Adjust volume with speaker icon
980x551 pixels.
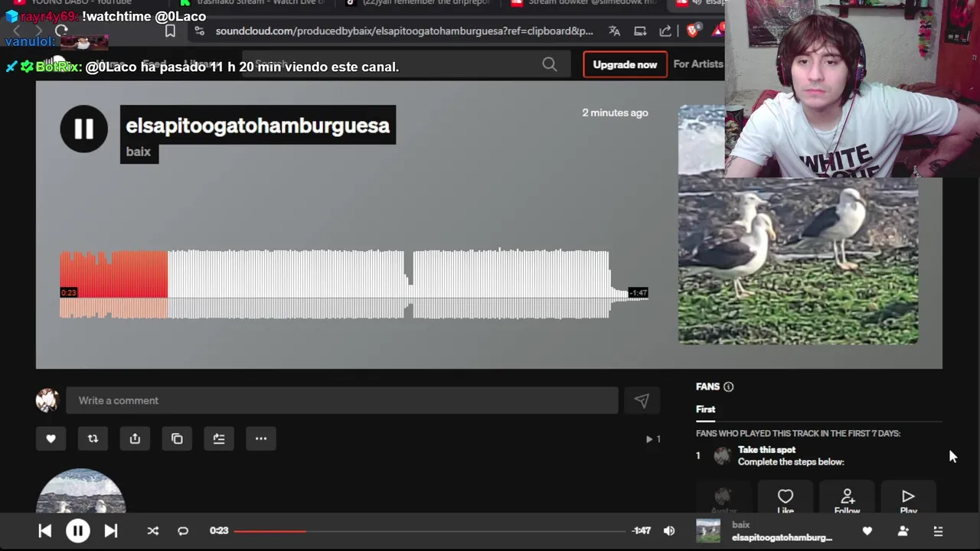point(669,531)
